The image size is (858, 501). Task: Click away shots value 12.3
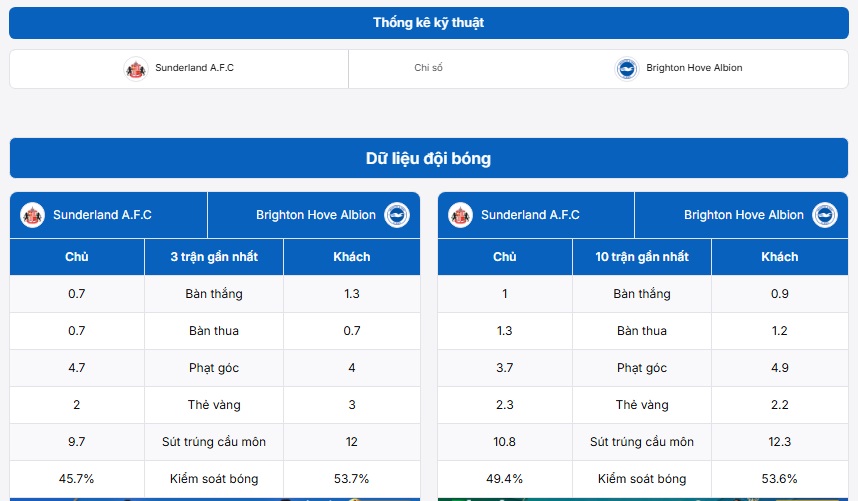point(780,442)
